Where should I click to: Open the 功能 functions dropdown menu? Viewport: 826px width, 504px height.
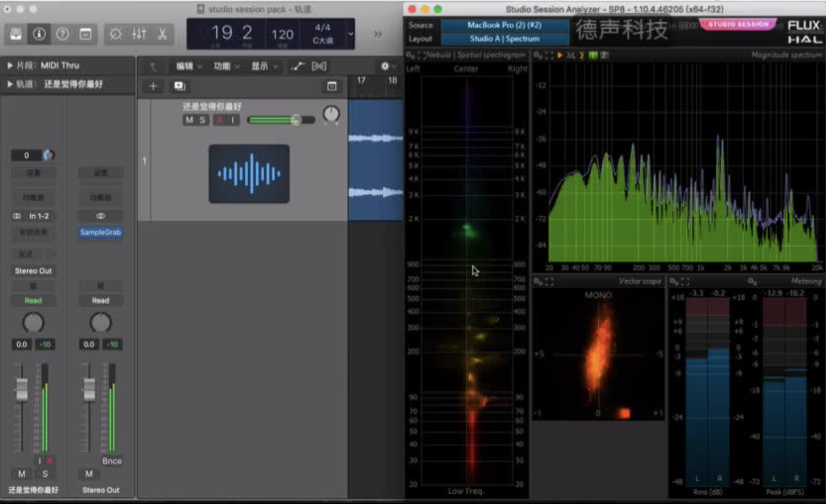click(226, 66)
